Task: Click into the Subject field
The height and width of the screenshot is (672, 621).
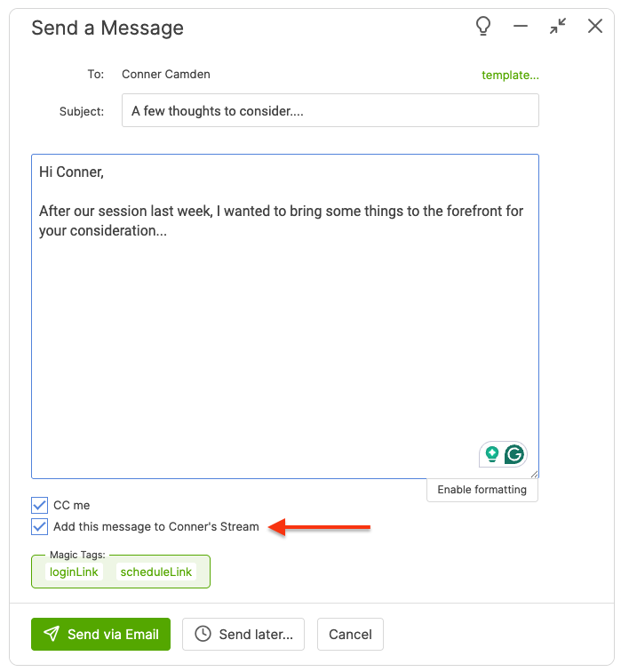Action: pyautogui.click(x=330, y=112)
